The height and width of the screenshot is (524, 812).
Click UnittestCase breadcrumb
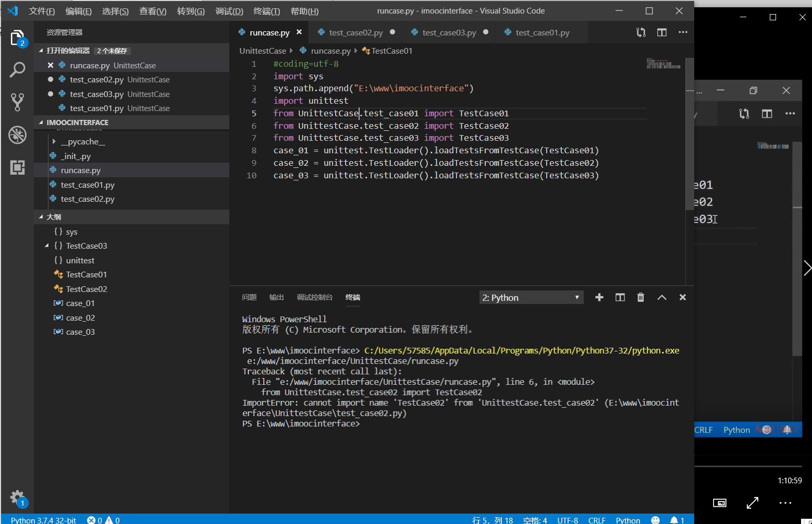pos(263,51)
